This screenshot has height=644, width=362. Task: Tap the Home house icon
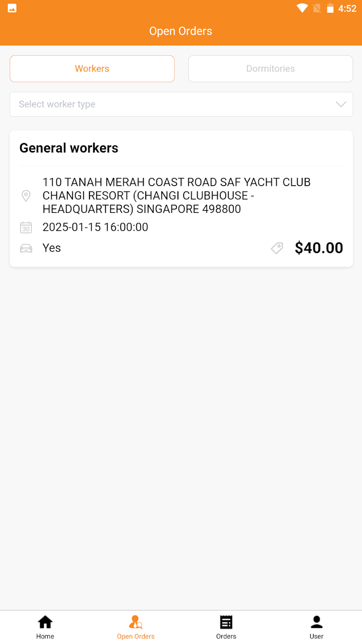pyautogui.click(x=45, y=622)
